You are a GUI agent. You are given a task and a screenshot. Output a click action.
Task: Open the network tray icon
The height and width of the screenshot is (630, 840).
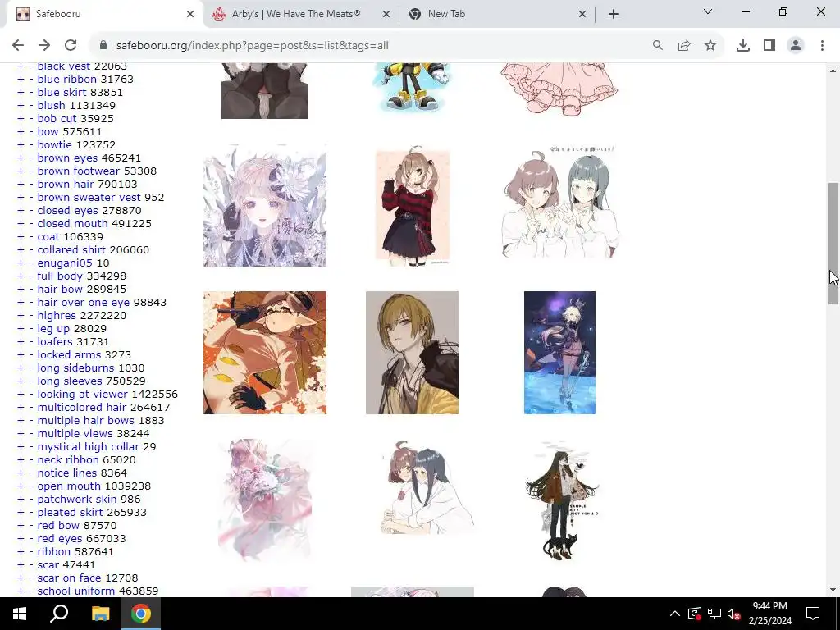tap(714, 614)
